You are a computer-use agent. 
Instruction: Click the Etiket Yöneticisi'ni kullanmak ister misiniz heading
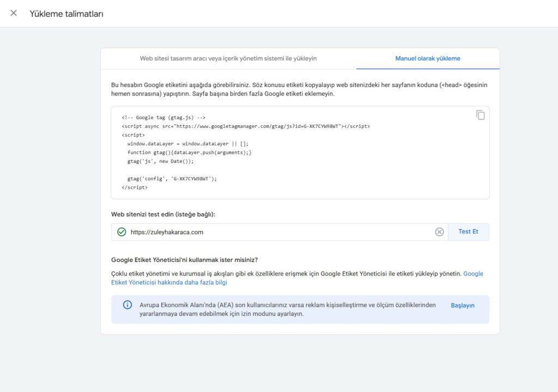point(184,260)
